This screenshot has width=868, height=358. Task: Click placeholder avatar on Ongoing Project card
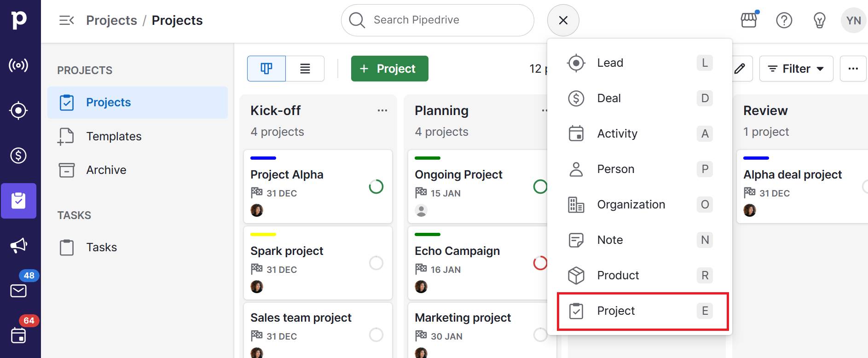tap(421, 210)
